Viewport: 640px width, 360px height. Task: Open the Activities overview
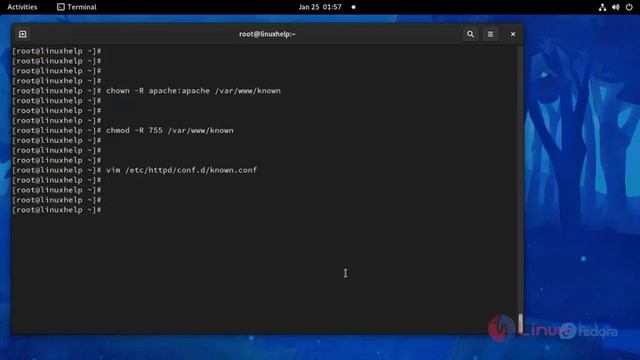click(22, 7)
